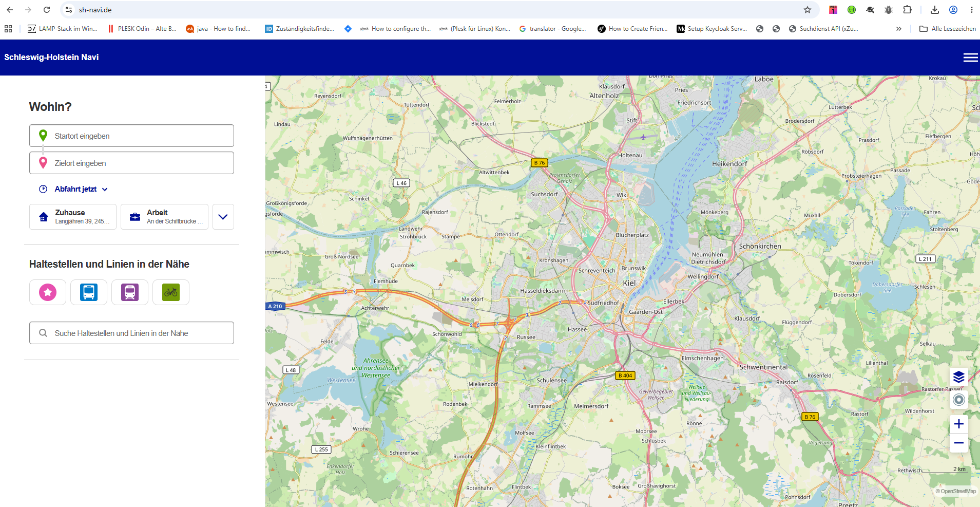Open the Schleswig-Holstein Navi home link

coord(51,57)
